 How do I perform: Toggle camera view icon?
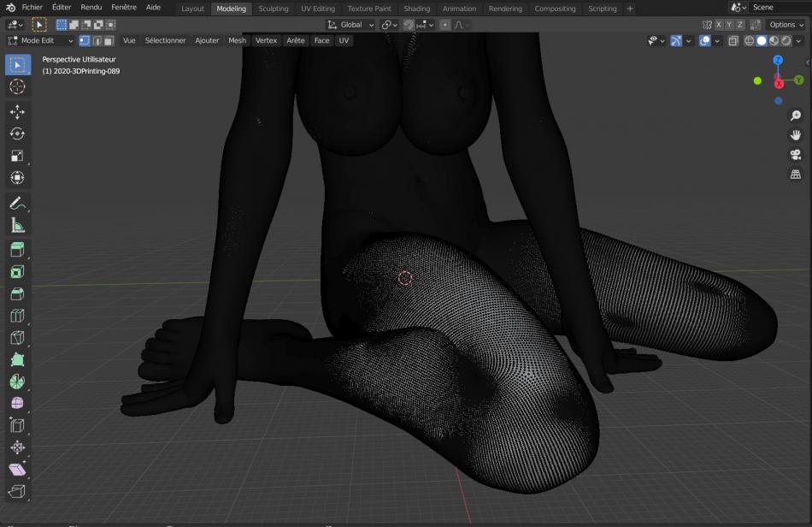coord(796,155)
